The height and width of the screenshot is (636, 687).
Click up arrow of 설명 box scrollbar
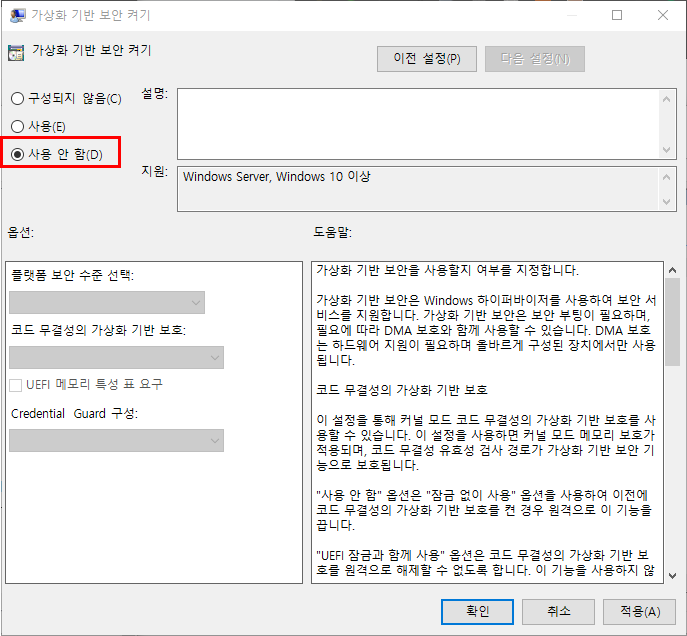[666, 99]
